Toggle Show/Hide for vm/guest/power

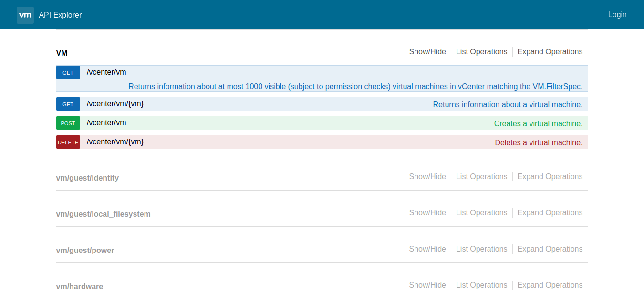pos(427,249)
